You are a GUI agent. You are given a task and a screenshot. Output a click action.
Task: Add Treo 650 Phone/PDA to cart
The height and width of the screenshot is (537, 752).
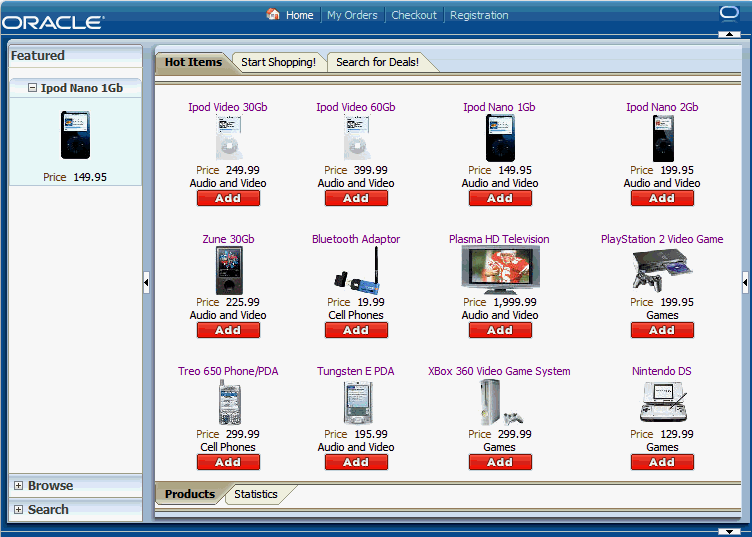(x=228, y=462)
